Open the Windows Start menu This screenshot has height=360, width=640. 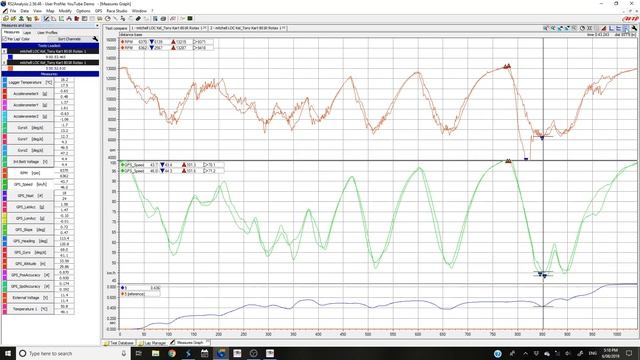pyautogui.click(x=8, y=353)
